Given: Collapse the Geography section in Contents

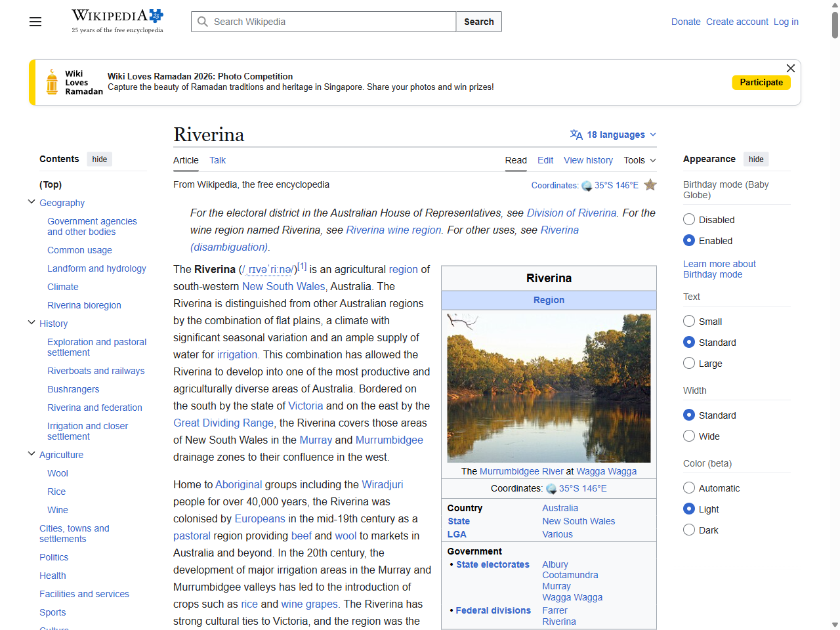Looking at the screenshot, I should pyautogui.click(x=31, y=202).
